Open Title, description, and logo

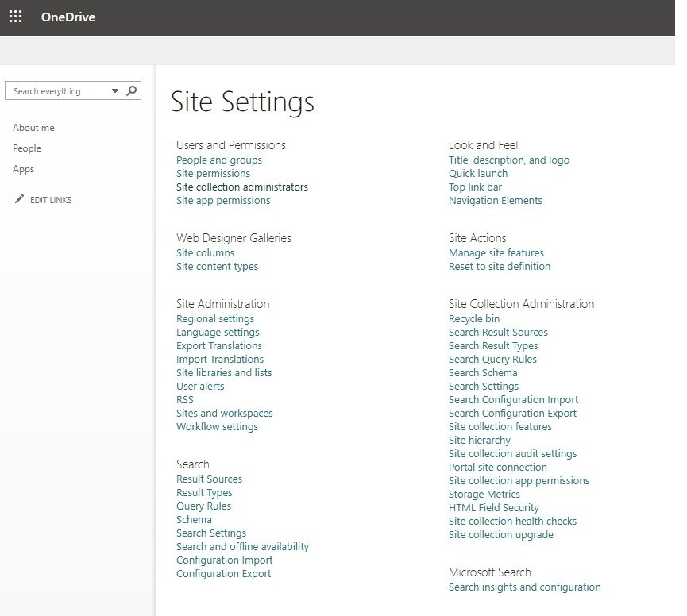(509, 160)
